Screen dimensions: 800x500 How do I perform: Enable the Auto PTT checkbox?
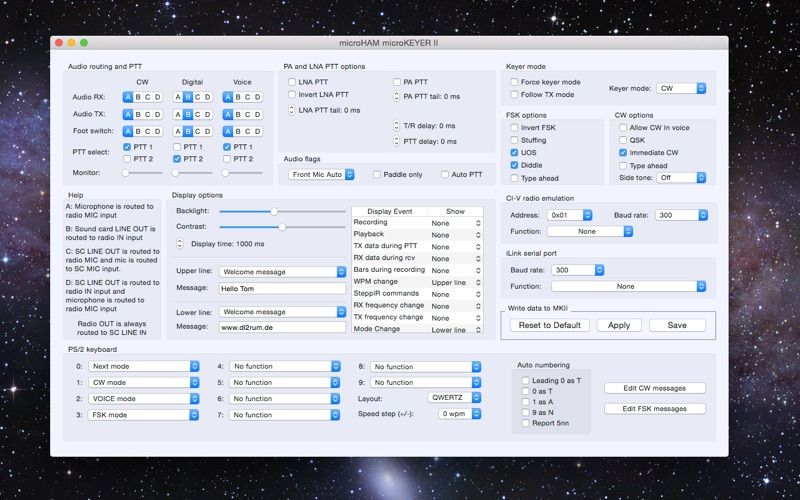(445, 174)
